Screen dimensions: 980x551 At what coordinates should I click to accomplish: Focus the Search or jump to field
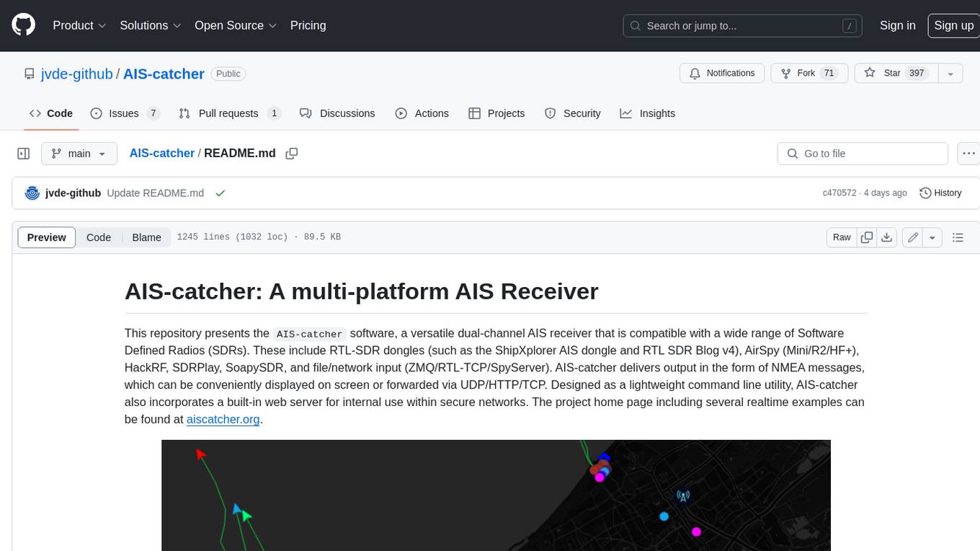(x=743, y=25)
